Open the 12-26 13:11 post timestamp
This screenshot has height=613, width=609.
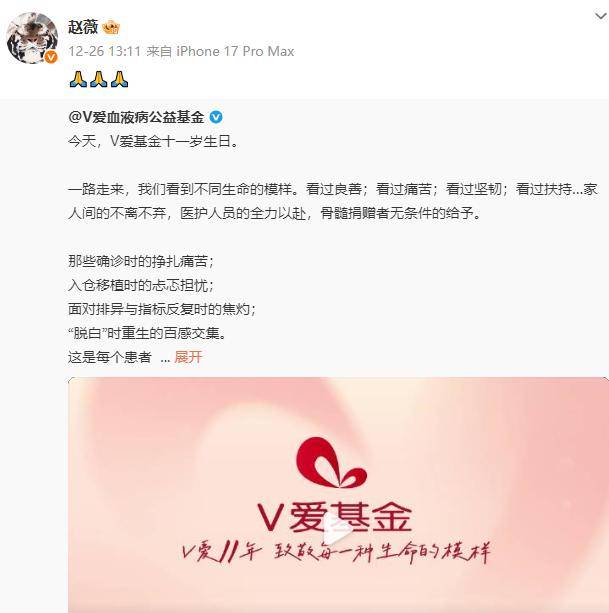104,51
